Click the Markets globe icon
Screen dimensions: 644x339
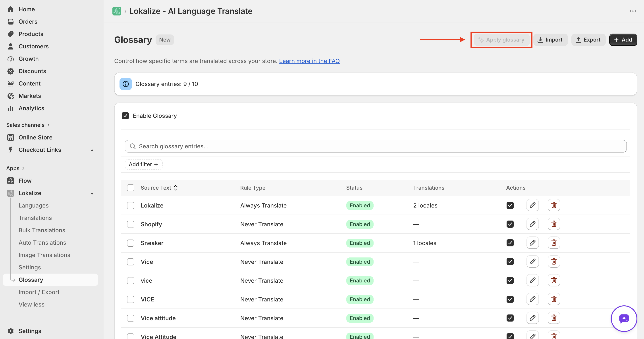point(10,96)
